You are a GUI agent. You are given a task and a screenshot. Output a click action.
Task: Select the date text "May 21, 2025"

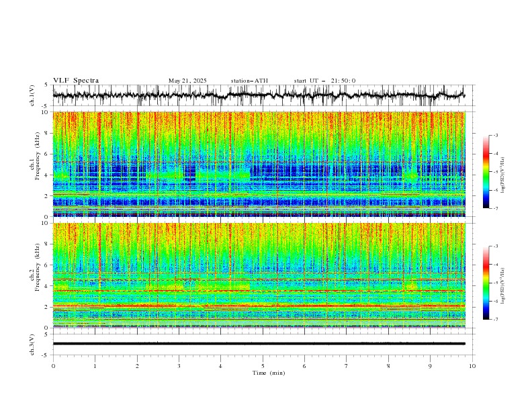pos(187,81)
